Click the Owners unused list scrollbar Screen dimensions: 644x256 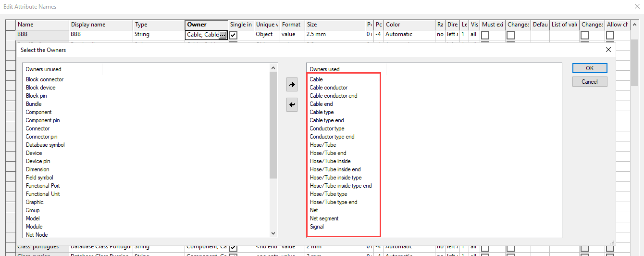coord(273,125)
